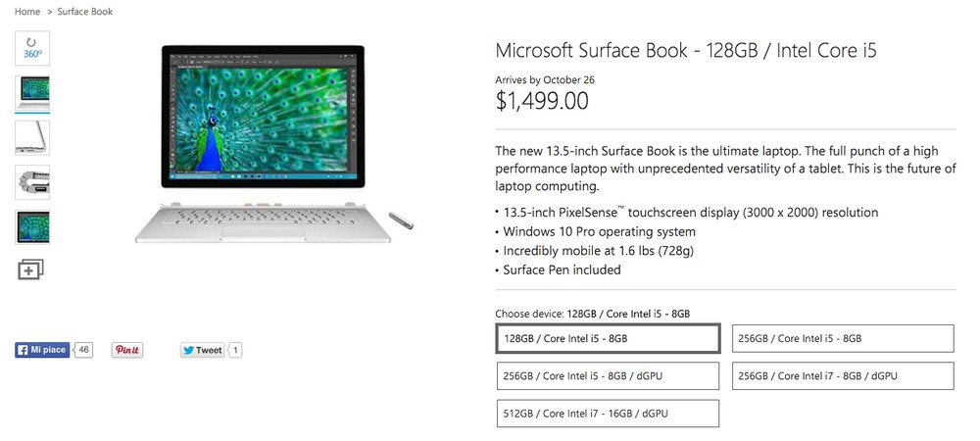The width and height of the screenshot is (980, 441).
Task: Click the Pin it button
Action: 126,350
